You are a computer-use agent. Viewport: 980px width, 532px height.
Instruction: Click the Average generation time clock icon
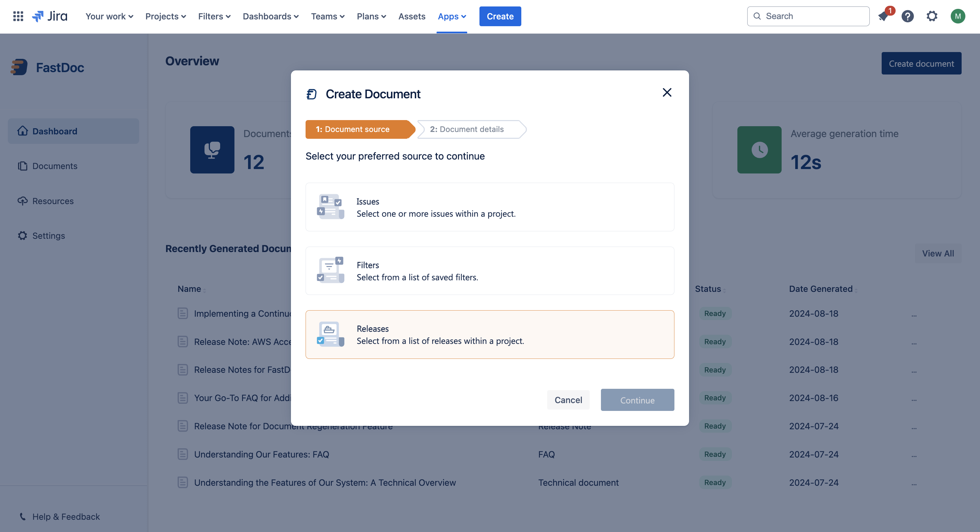[x=759, y=150]
